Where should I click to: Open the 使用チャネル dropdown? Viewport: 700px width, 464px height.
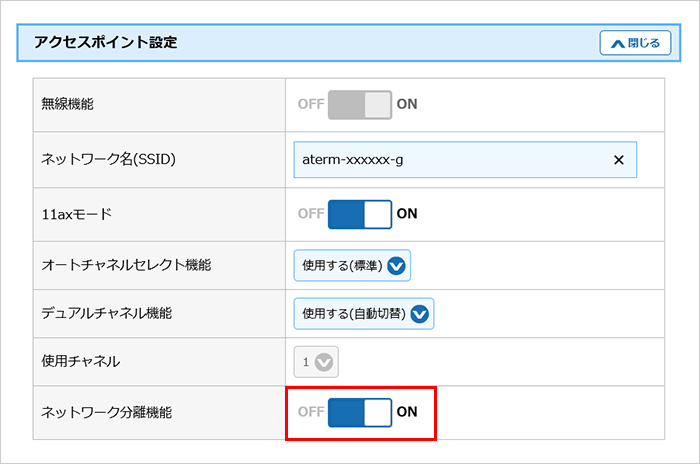(313, 362)
